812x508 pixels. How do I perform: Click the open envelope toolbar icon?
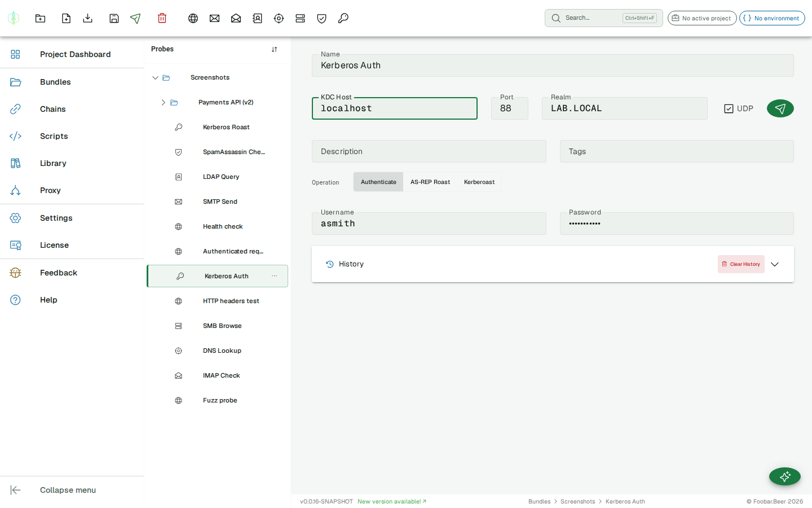[236, 18]
